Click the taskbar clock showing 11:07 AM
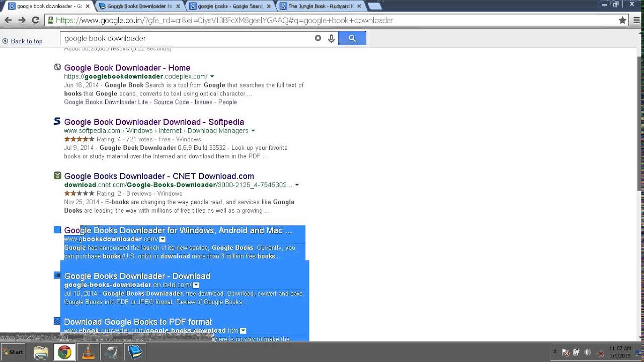 620,352
